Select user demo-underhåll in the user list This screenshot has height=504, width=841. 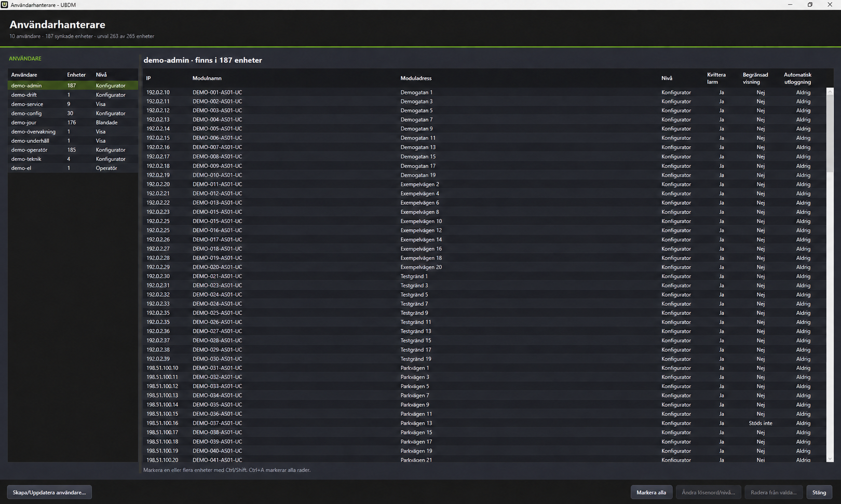pos(73,141)
